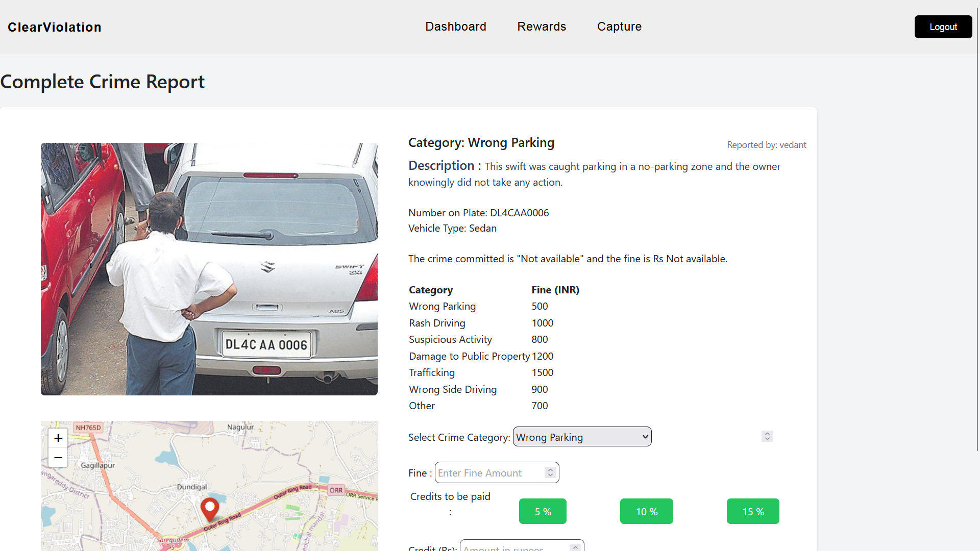The width and height of the screenshot is (980, 551).
Task: Click the parked Swift car photo
Action: click(209, 269)
